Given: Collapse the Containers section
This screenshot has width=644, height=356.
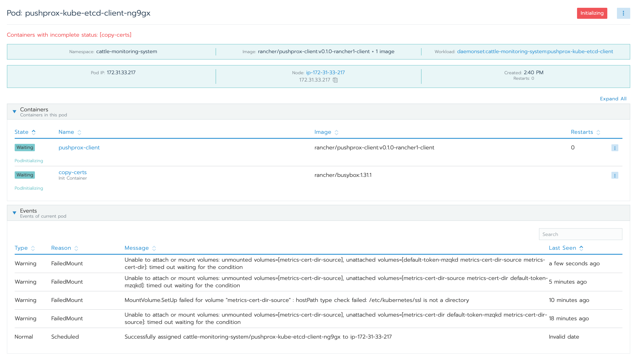Looking at the screenshot, I should click(x=14, y=112).
